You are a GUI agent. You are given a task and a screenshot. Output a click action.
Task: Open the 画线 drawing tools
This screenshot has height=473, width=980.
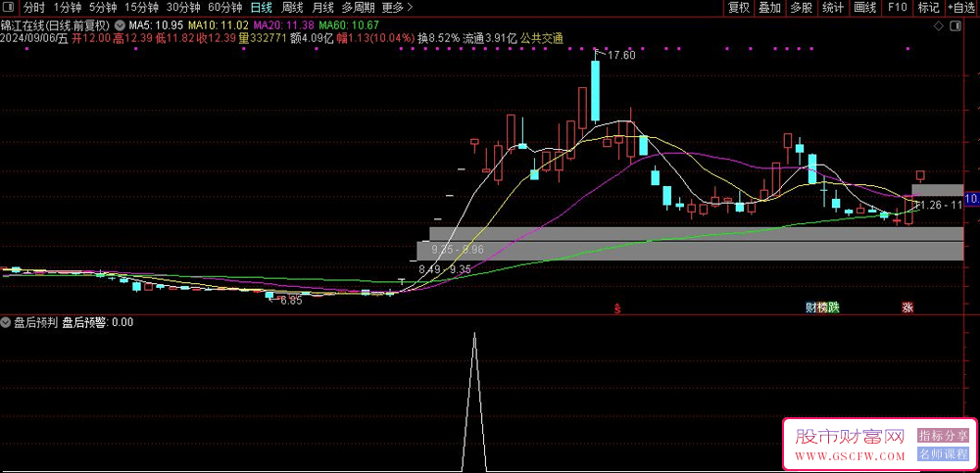point(865,8)
